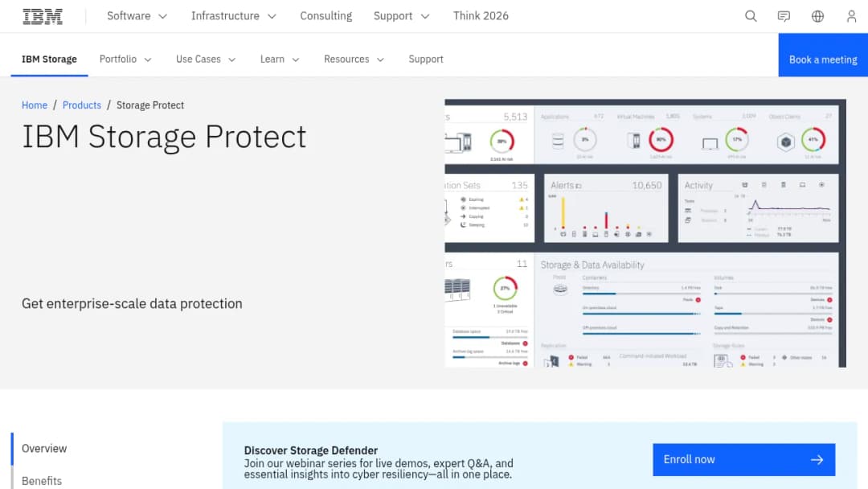
Task: Open the user profile icon
Action: (x=851, y=16)
